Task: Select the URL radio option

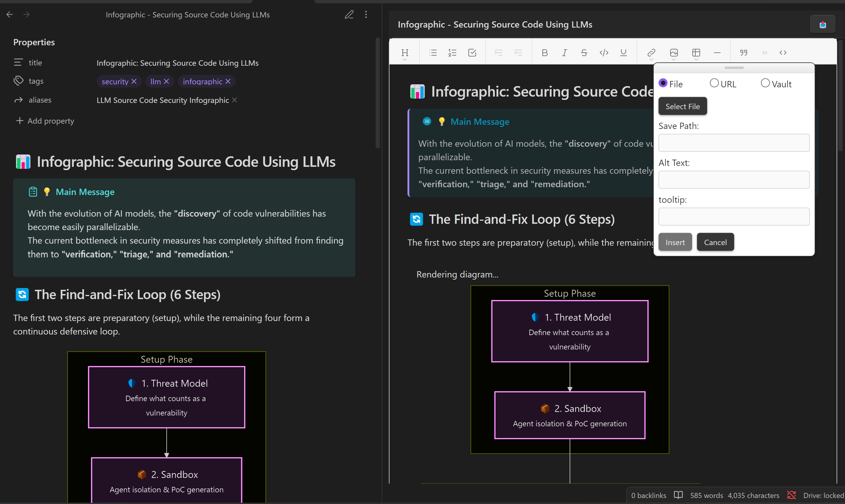Action: (x=714, y=83)
